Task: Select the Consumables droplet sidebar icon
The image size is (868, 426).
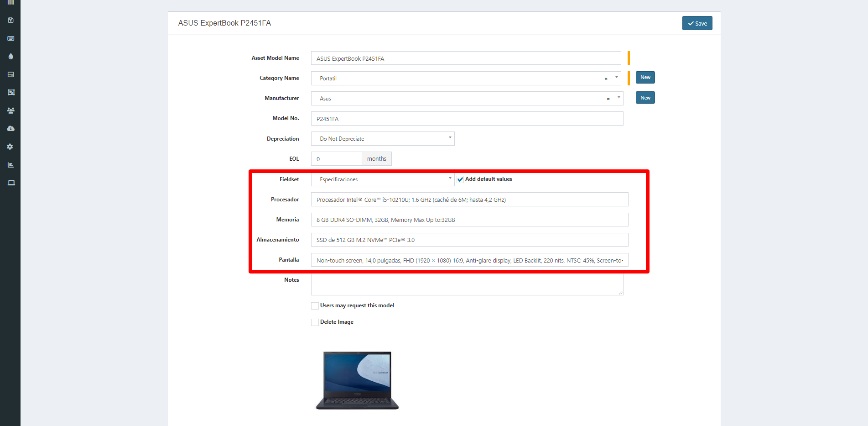Action: point(11,56)
